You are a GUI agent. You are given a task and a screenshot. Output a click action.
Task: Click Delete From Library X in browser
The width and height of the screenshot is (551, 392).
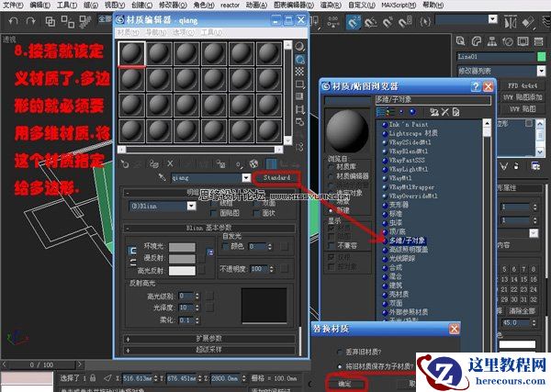445,112
